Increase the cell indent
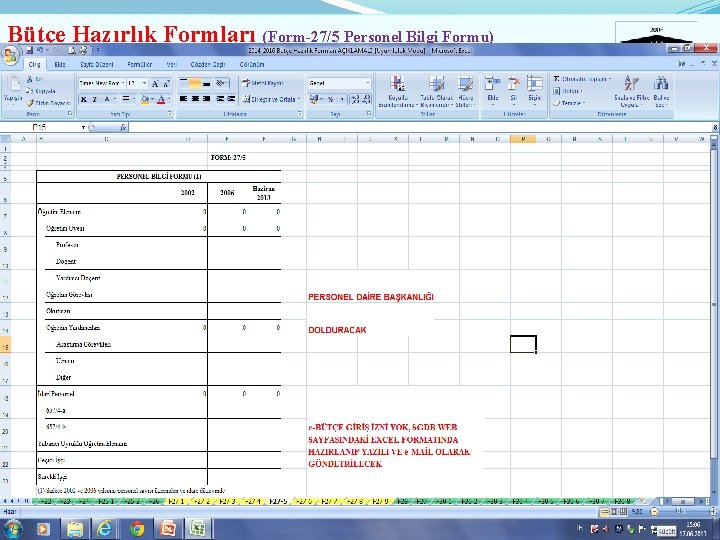This screenshot has width=720, height=540. coord(231,99)
